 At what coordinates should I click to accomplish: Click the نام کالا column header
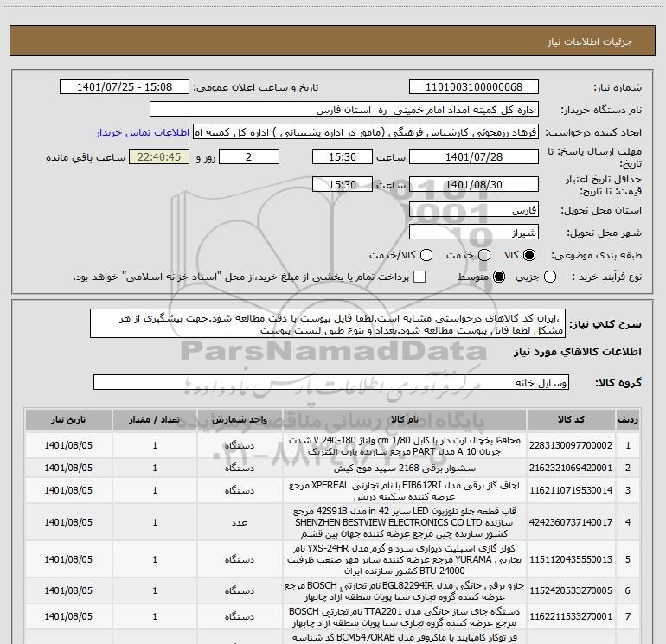click(x=405, y=420)
